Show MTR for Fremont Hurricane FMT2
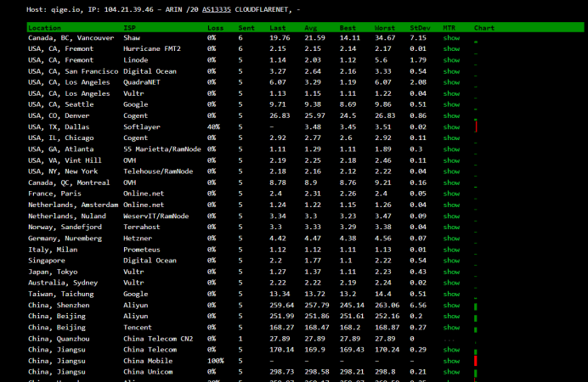Image resolution: width=588 pixels, height=382 pixels. pos(451,48)
